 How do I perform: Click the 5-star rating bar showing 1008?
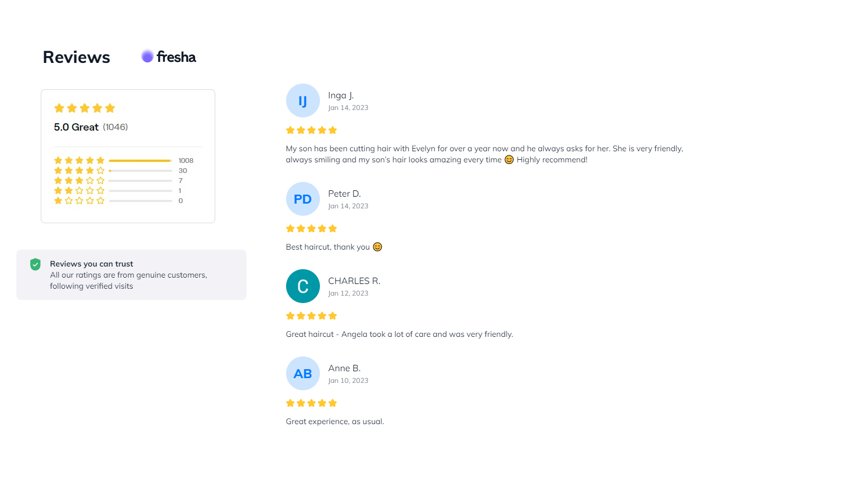[140, 160]
